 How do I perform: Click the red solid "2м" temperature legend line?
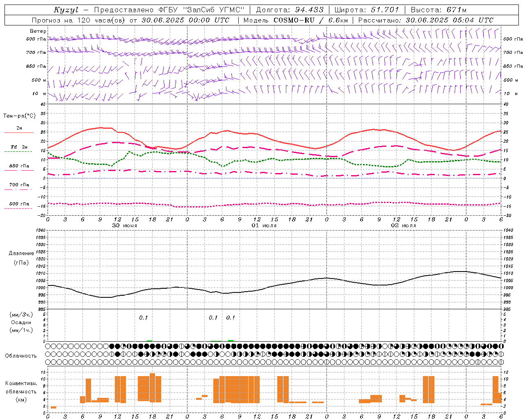[x=19, y=133]
